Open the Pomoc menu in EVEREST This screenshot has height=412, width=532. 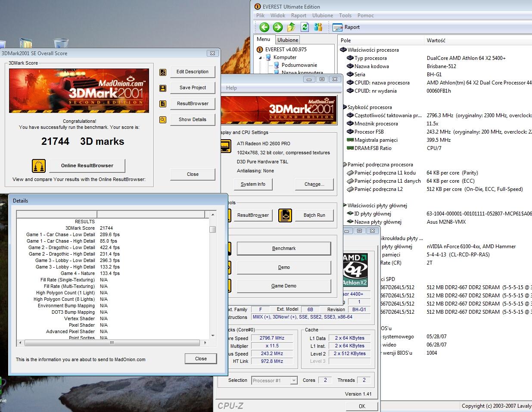(365, 16)
